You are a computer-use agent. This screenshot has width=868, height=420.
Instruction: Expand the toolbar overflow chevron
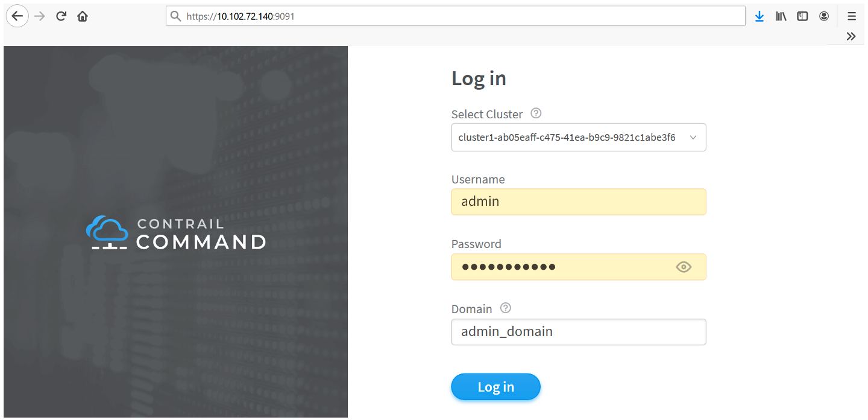click(x=851, y=36)
